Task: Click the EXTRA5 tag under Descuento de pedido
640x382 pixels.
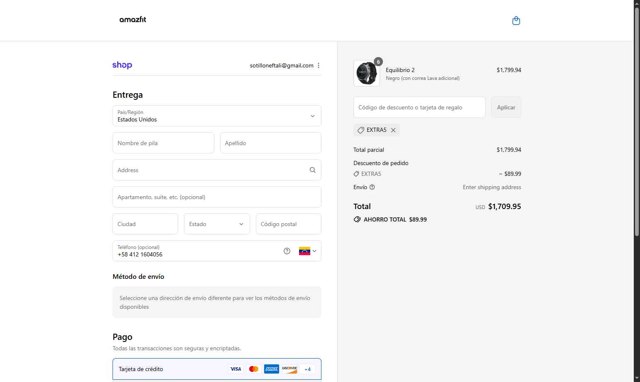Action: click(367, 174)
